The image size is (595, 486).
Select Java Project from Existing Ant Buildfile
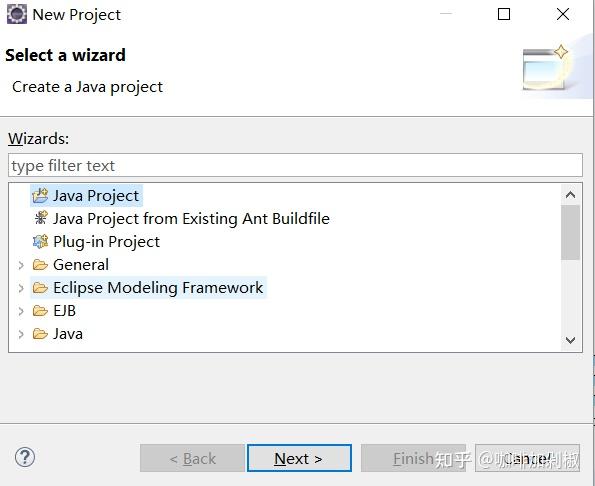point(191,219)
